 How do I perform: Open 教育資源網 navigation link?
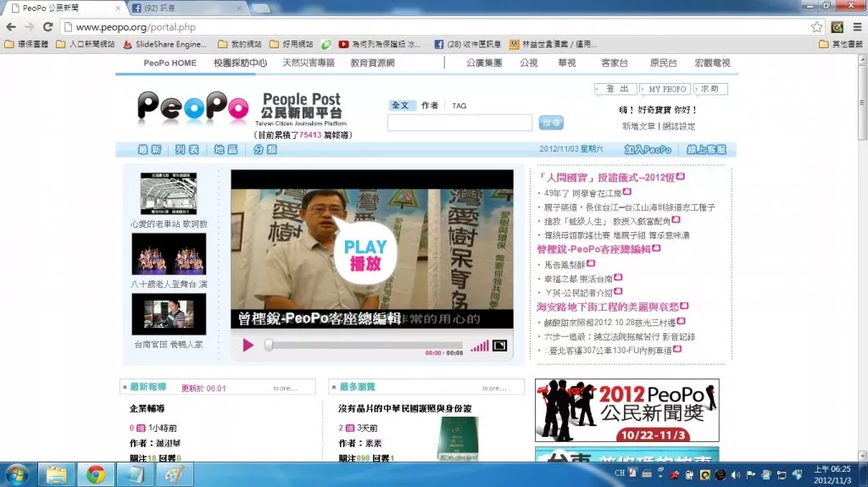click(373, 63)
